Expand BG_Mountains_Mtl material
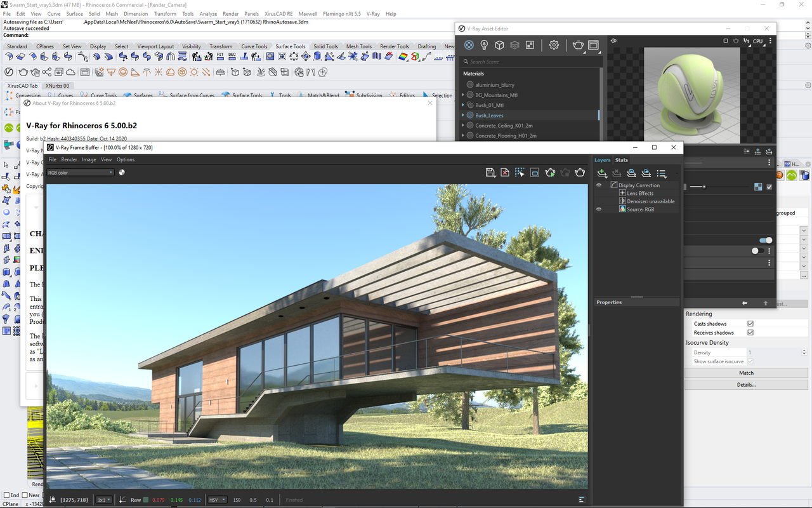Image resolution: width=812 pixels, height=508 pixels. click(x=463, y=95)
